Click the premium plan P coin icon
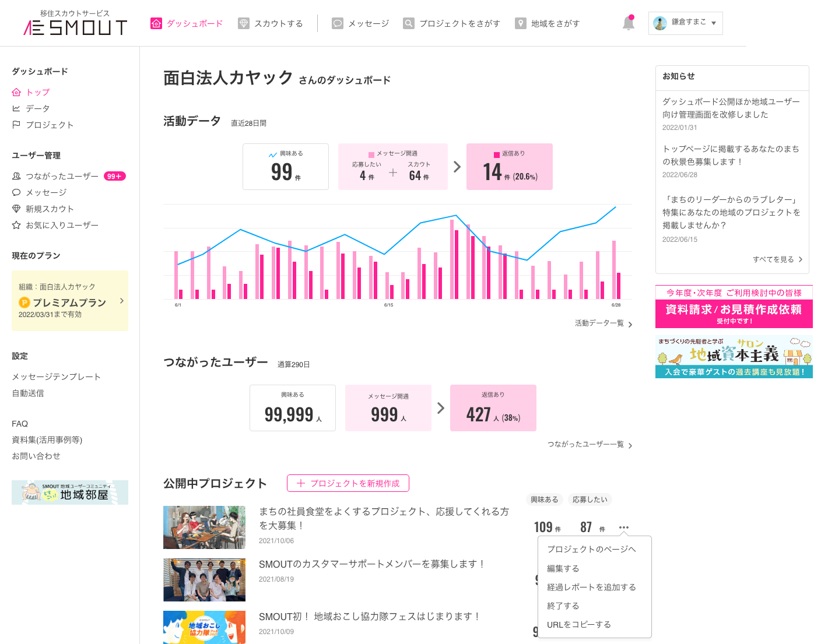This screenshot has width=821, height=644. (x=24, y=302)
